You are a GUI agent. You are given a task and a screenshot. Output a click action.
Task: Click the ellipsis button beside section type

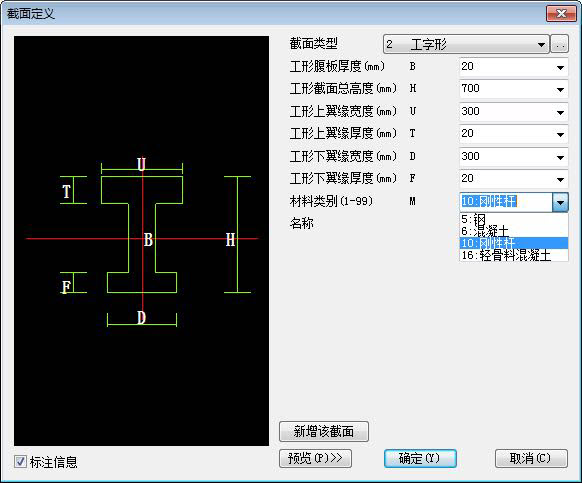pos(559,45)
